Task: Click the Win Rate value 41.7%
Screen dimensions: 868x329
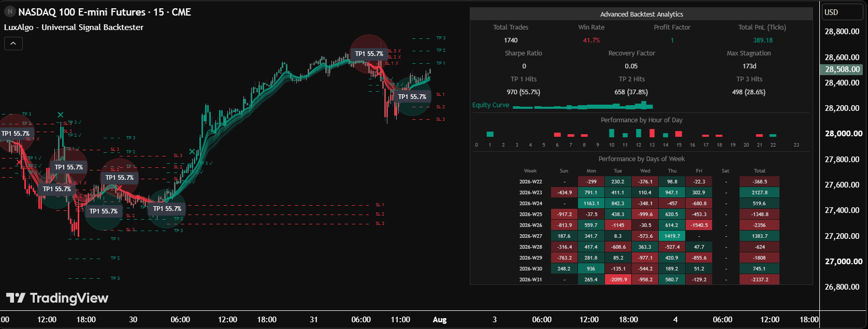Action: coord(591,40)
